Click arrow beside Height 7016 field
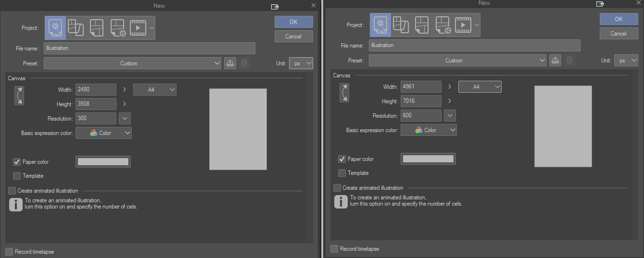The image size is (644, 258). [449, 101]
